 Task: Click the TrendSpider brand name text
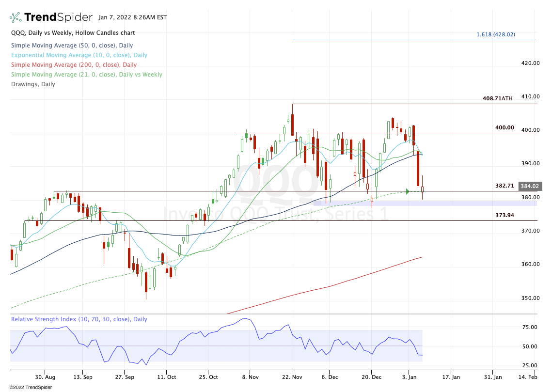[x=59, y=17]
